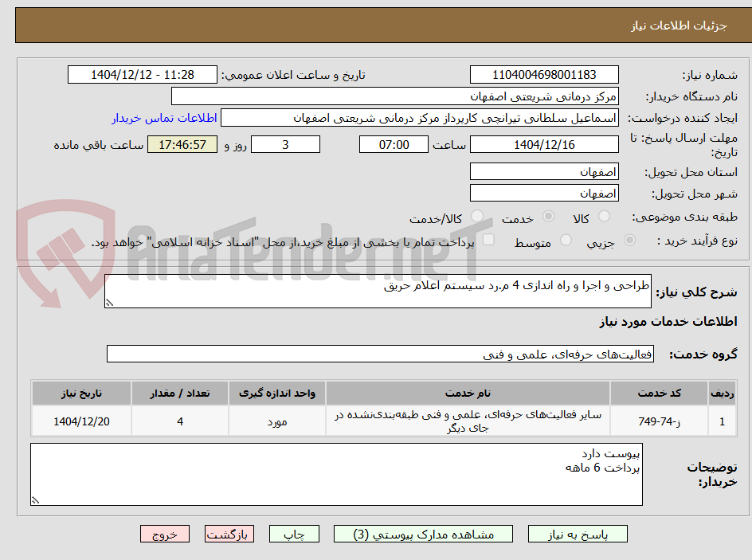This screenshot has height=560, width=752.
Task: Select the خدمت radio button
Action: click(x=548, y=217)
